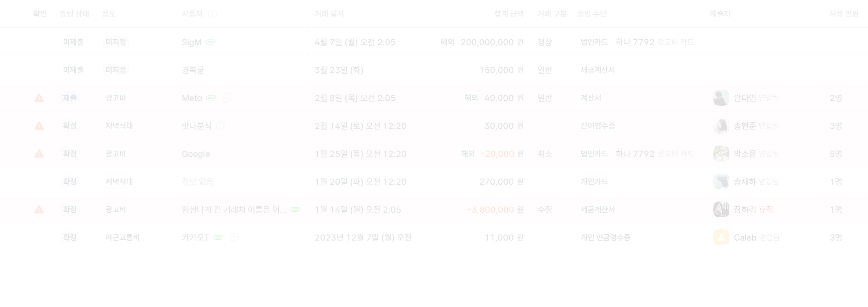868x307 pixels.
Task: Open the 미지정 purpose tag for 경복궁
Action: (115, 70)
